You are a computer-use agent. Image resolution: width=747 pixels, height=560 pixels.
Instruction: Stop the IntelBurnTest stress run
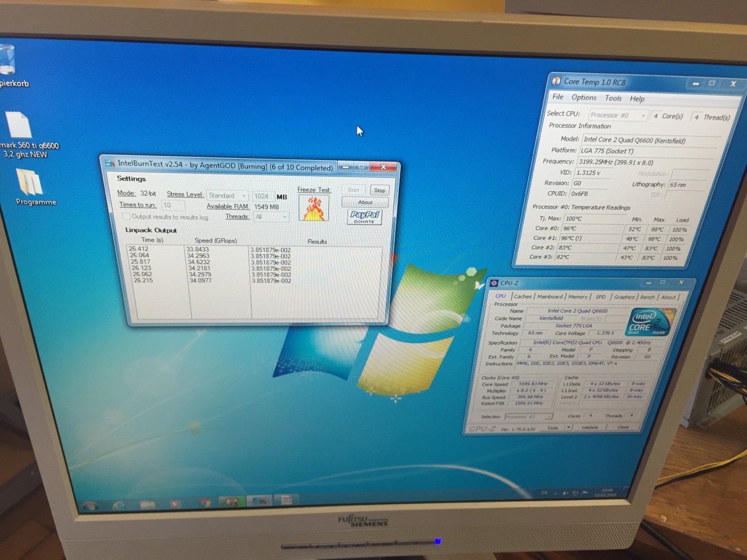coord(379,190)
